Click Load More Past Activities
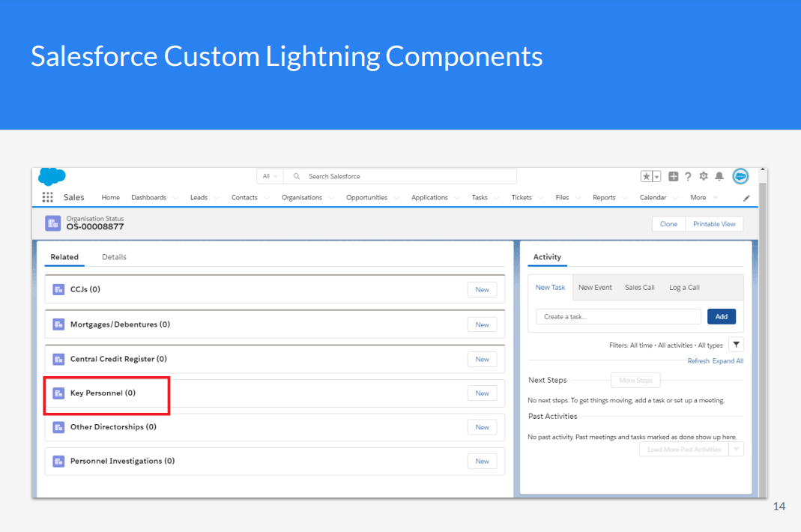Screen dimensions: 801x532 [x=684, y=450]
